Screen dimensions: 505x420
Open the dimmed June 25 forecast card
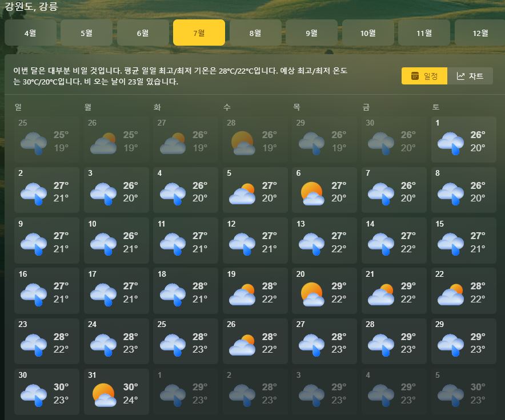(47, 139)
